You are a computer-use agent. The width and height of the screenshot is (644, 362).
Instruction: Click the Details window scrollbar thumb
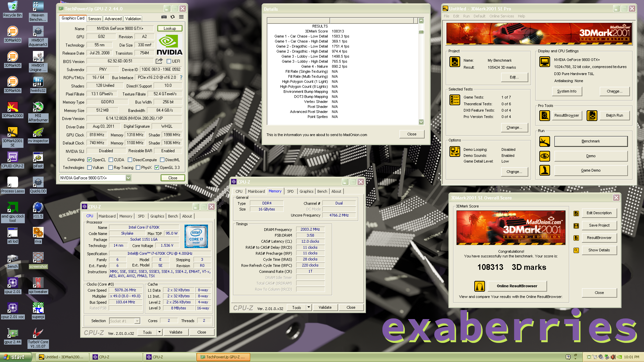421,32
